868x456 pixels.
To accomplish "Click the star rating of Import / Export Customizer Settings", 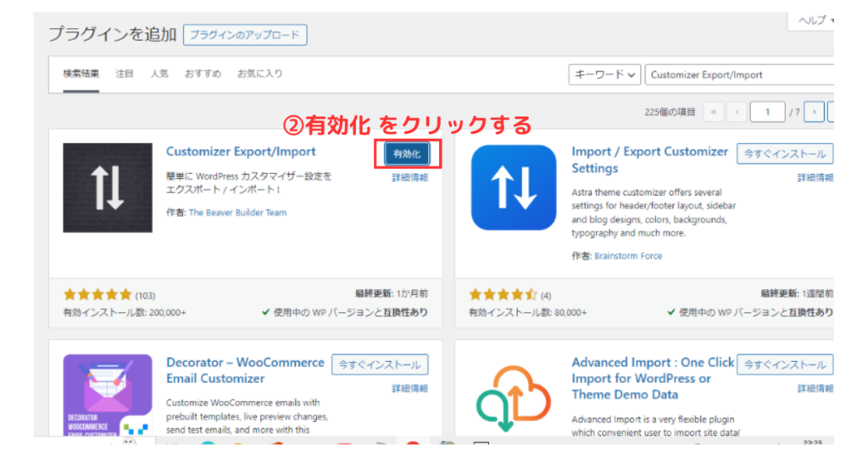I will 503,294.
